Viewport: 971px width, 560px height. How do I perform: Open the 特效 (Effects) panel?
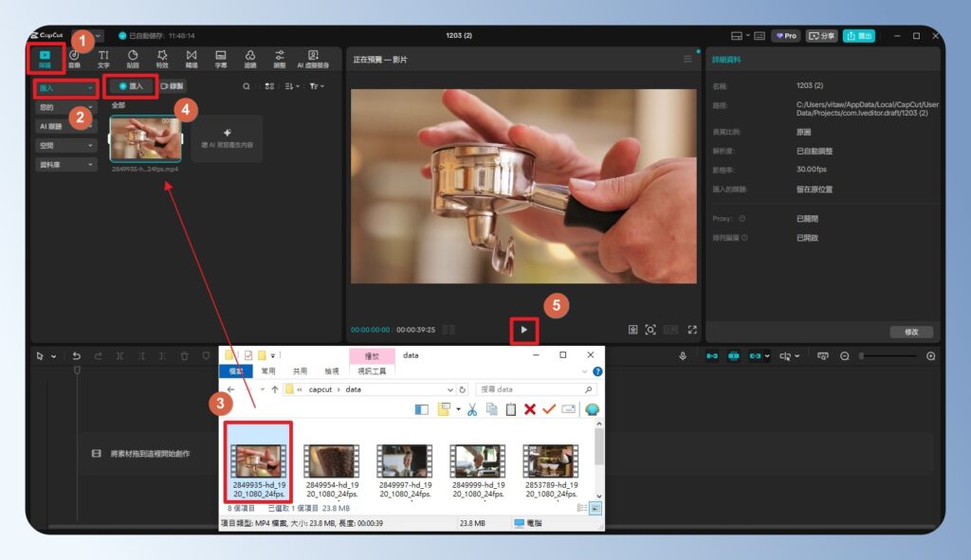[162, 58]
